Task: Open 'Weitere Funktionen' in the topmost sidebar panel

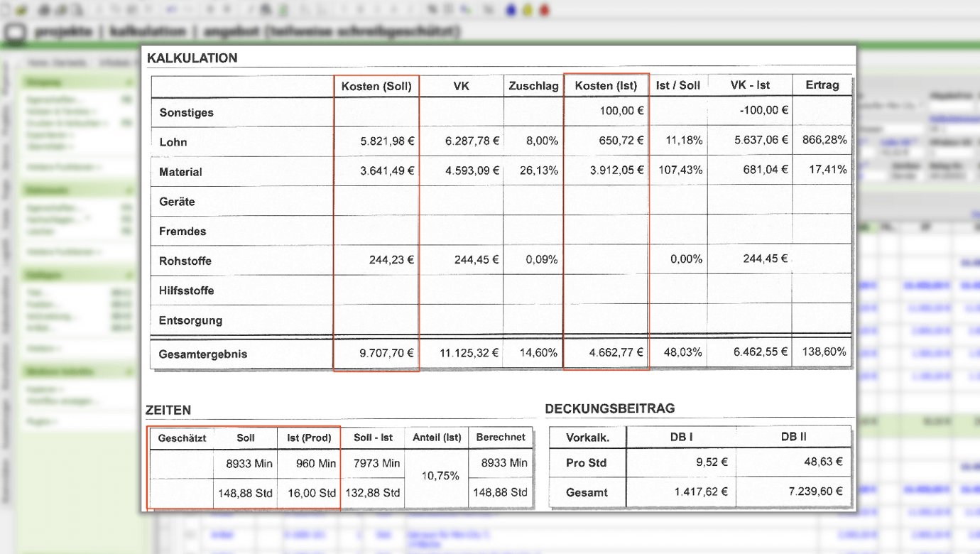Action: click(x=64, y=168)
